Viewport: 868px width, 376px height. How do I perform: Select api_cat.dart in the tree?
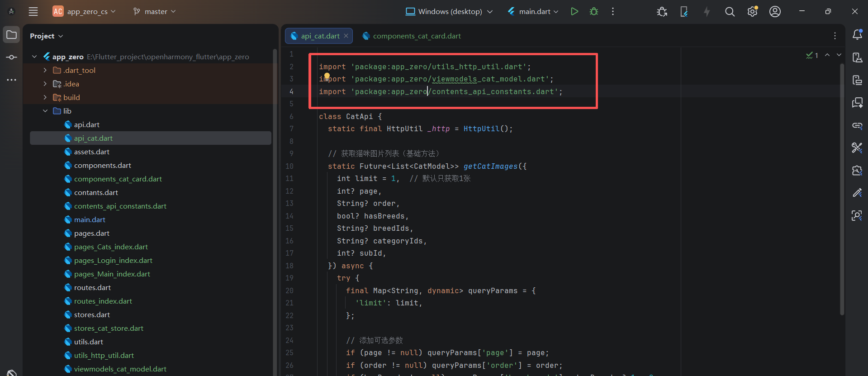[x=93, y=138]
